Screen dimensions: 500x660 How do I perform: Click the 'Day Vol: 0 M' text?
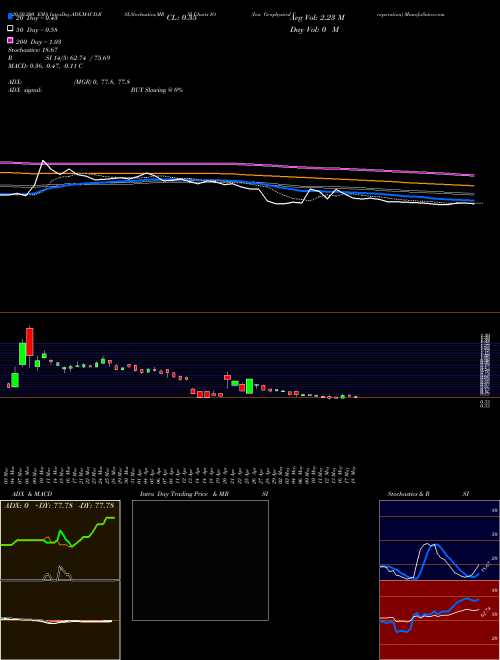(x=314, y=29)
